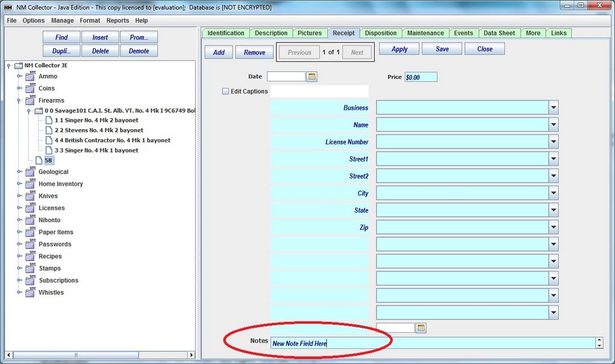Open the State dropdown arrow
Image resolution: width=615 pixels, height=364 pixels.
(x=553, y=211)
